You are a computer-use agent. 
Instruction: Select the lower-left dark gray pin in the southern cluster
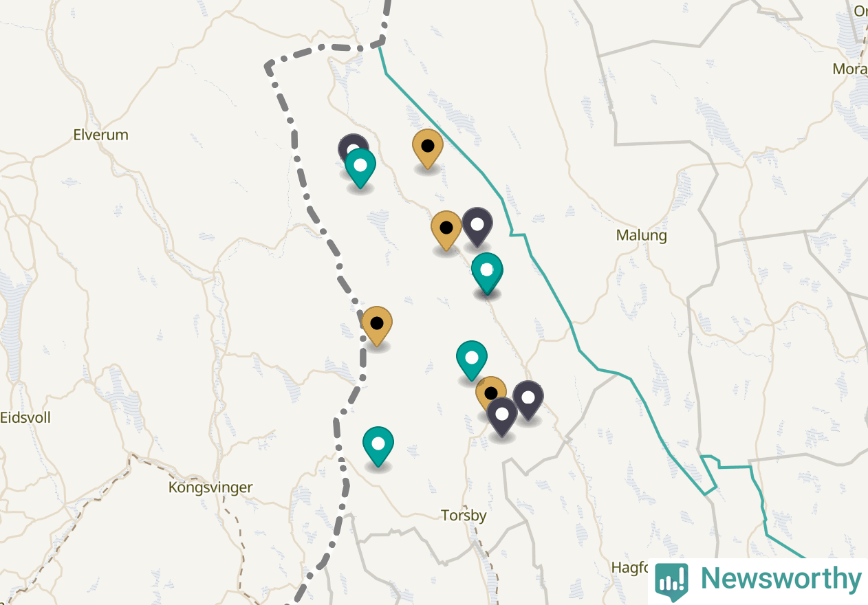502,417
